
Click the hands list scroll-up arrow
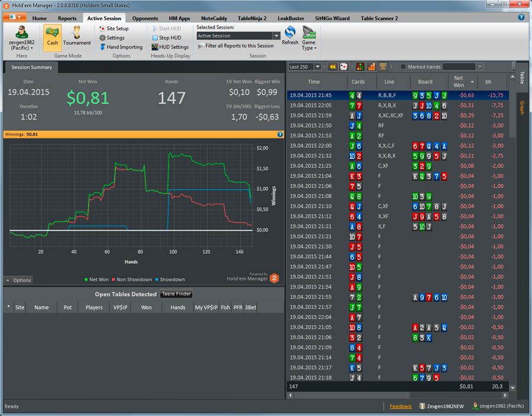512,77
